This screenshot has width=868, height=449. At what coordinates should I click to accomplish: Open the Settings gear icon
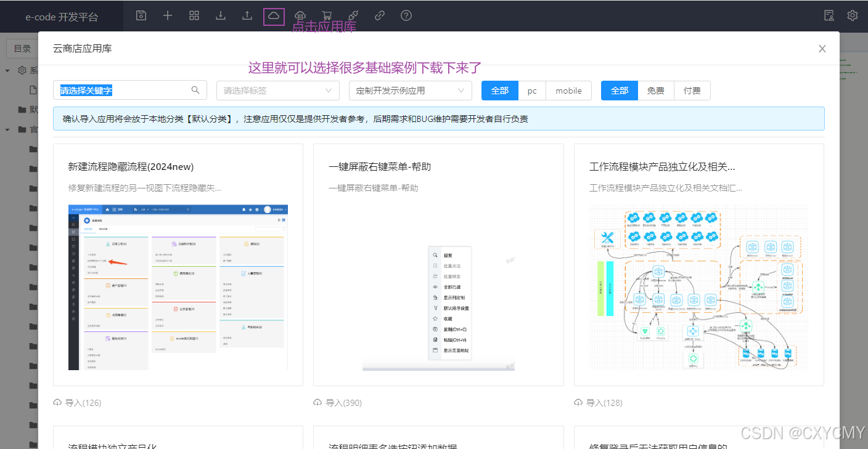coord(852,15)
